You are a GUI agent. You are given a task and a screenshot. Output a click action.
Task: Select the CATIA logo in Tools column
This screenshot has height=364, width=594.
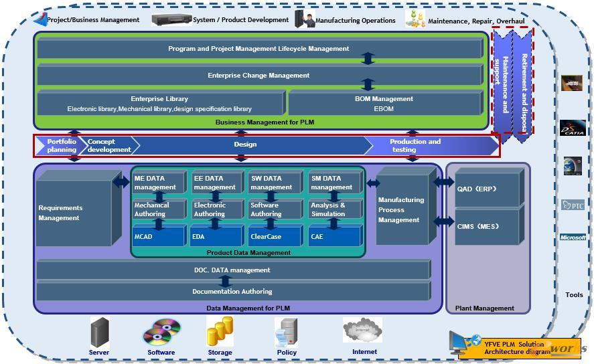[573, 127]
